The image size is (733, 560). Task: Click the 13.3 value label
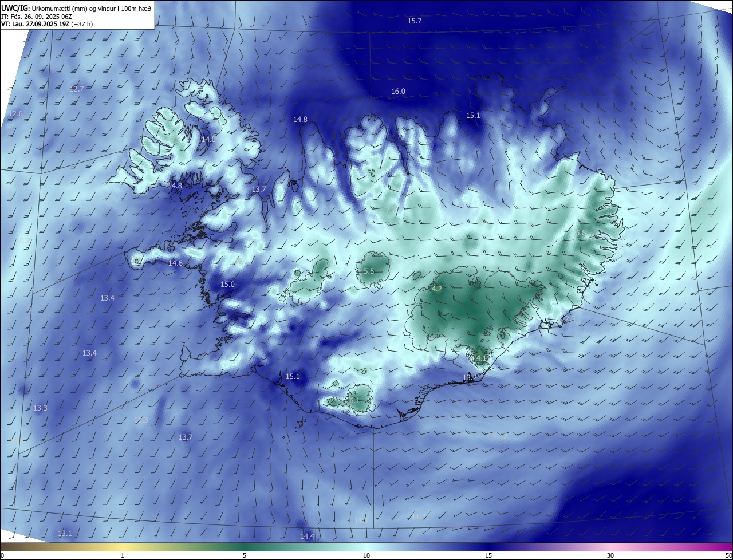(x=40, y=408)
